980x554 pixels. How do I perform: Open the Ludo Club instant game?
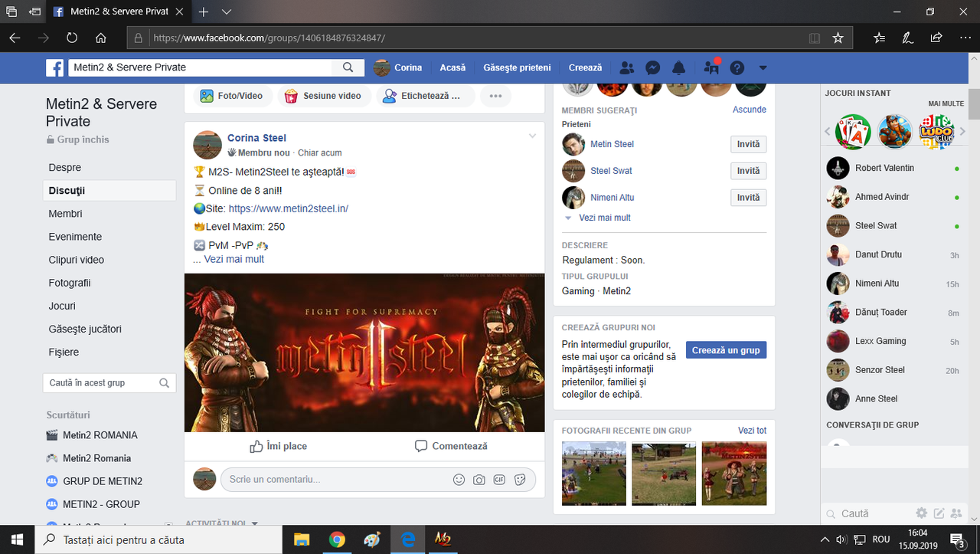pos(936,132)
